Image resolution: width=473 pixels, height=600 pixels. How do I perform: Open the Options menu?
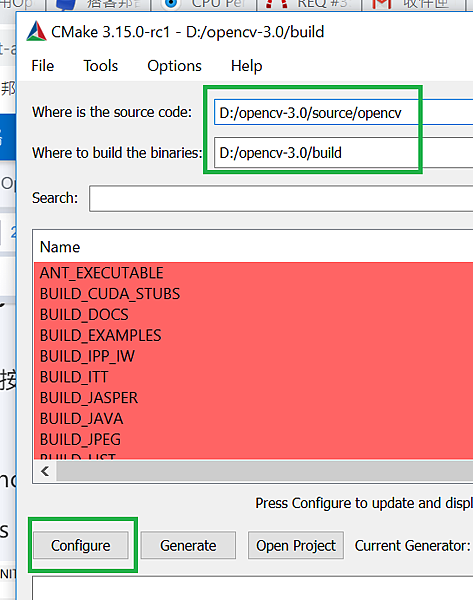(174, 66)
